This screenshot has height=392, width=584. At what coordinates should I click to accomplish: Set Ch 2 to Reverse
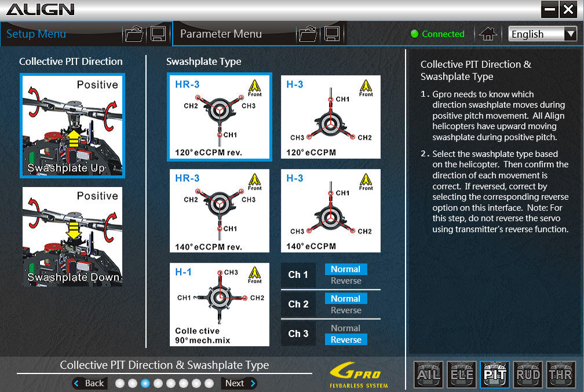346,310
